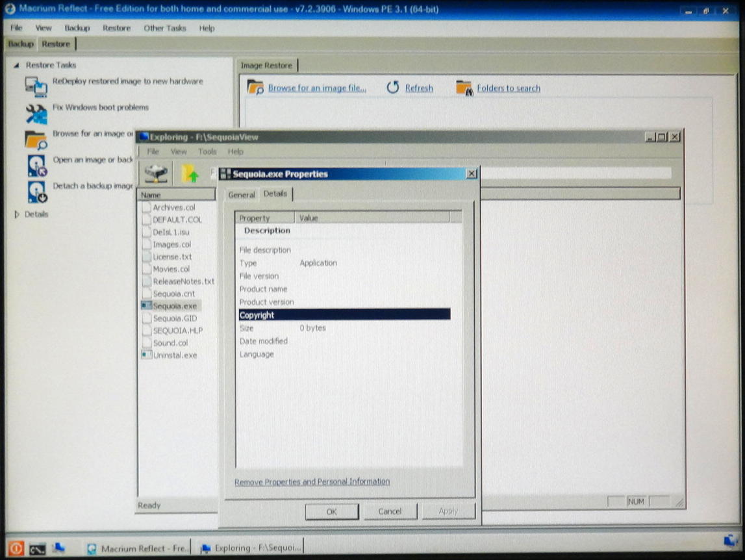745x560 pixels.
Task: Click the Refresh circular arrow icon
Action: pos(392,88)
